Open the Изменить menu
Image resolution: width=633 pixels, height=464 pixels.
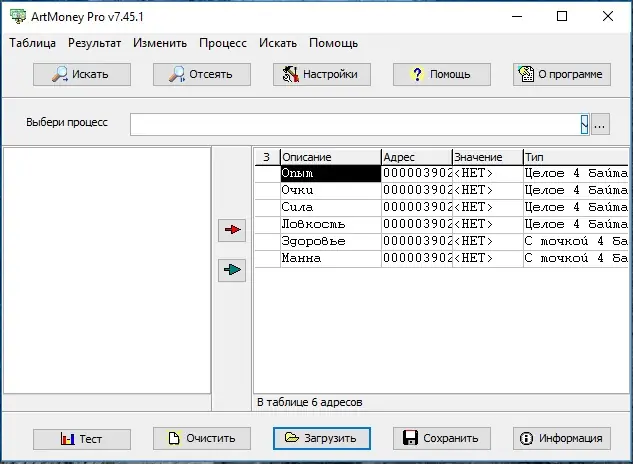click(x=160, y=43)
